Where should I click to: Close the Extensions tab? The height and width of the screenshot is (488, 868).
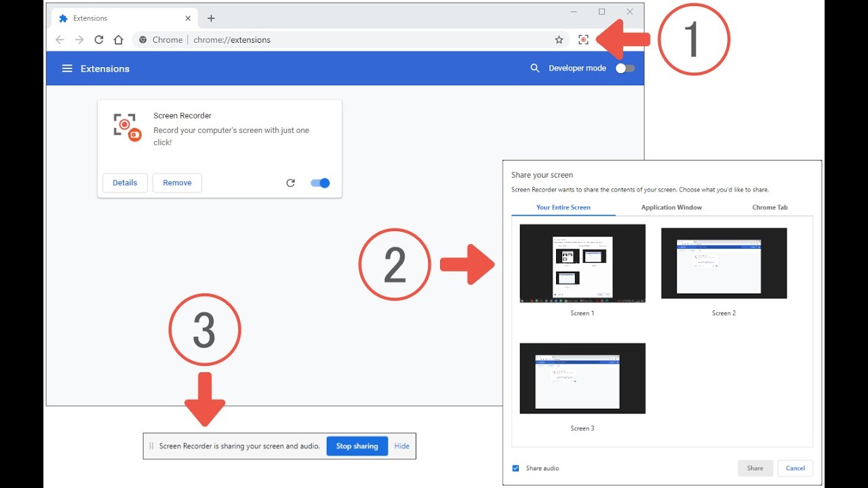[x=187, y=18]
